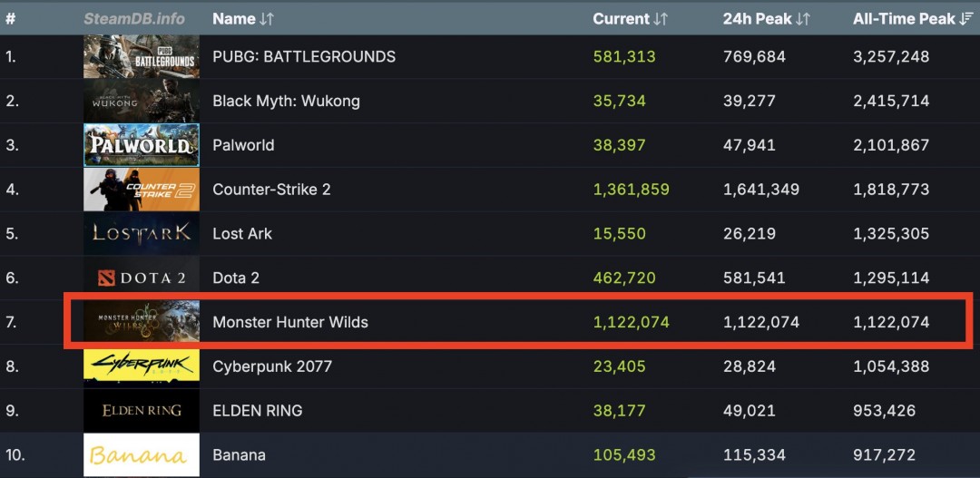Select the Counter-Strike 2 current players value
This screenshot has width=980, height=478.
pyautogui.click(x=631, y=190)
